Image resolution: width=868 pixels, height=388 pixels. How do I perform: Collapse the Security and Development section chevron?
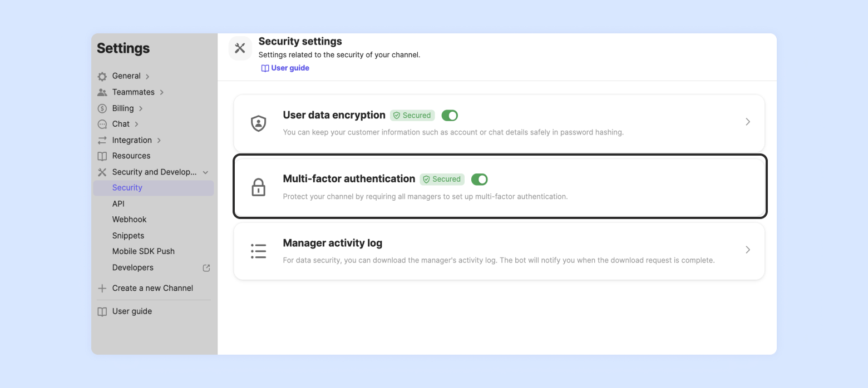[x=206, y=172]
